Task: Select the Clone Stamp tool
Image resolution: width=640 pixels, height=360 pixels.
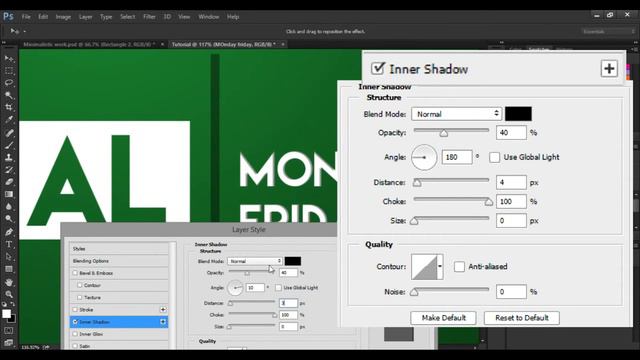Action: [9, 158]
